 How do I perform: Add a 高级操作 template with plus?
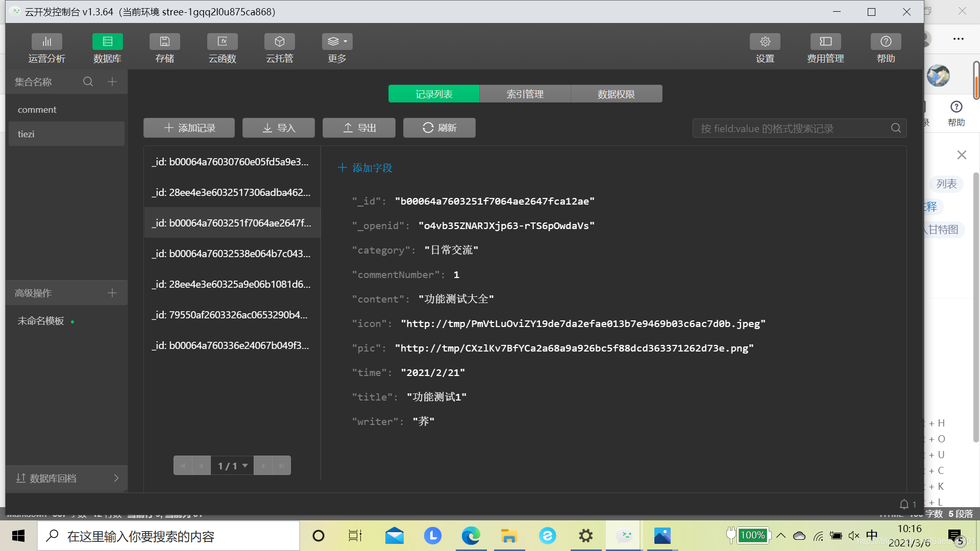click(x=112, y=293)
